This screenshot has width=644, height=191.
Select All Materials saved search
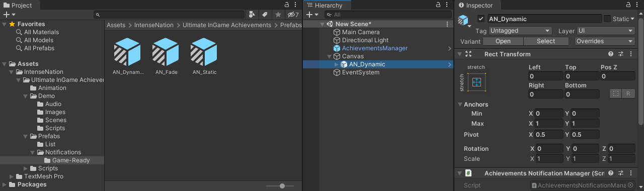pos(41,32)
